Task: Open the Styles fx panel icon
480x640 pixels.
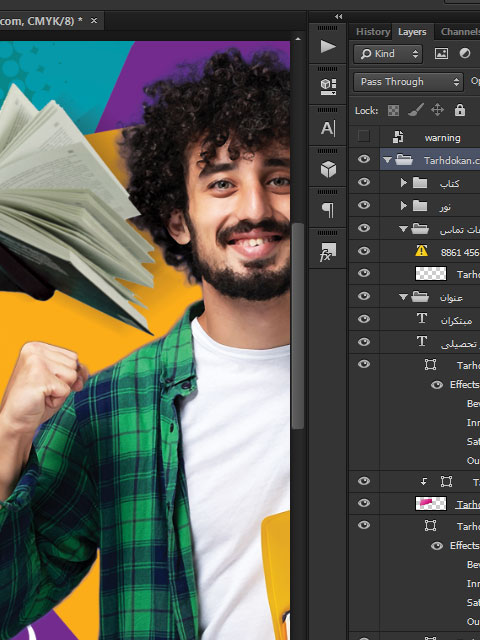Action: tap(328, 251)
